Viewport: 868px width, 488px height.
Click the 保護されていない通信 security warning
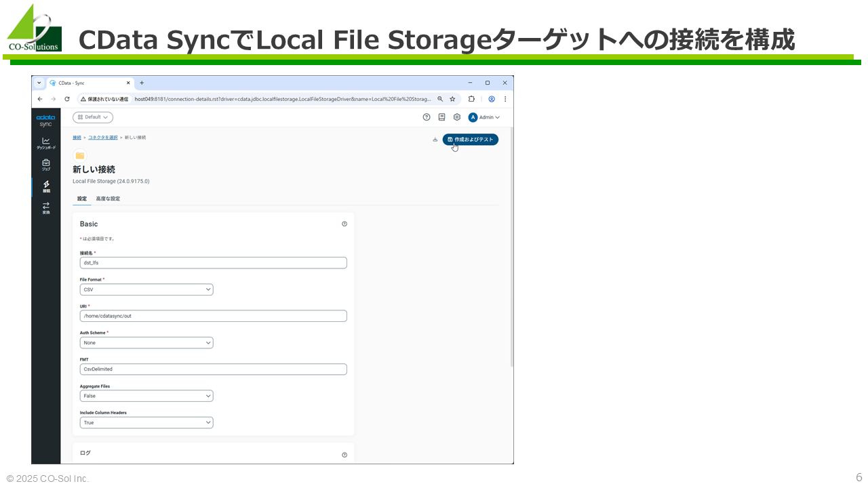[x=104, y=99]
